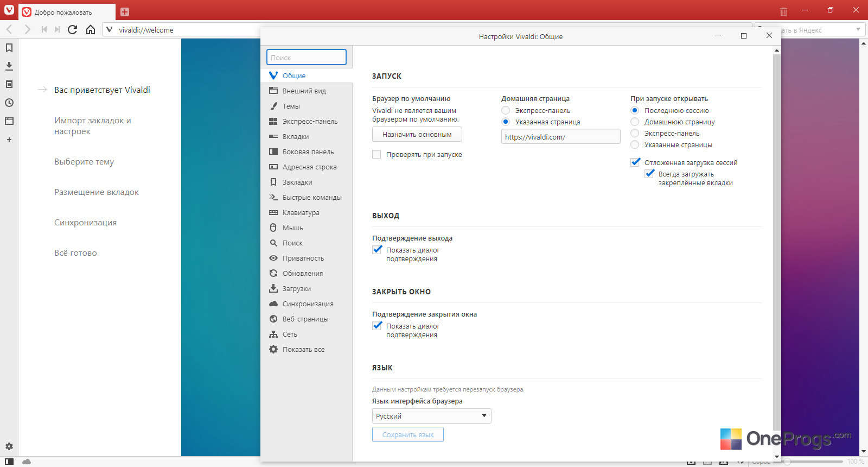Image resolution: width=868 pixels, height=467 pixels.
Task: Open the Vivaldi menu logo button
Action: 9,10
